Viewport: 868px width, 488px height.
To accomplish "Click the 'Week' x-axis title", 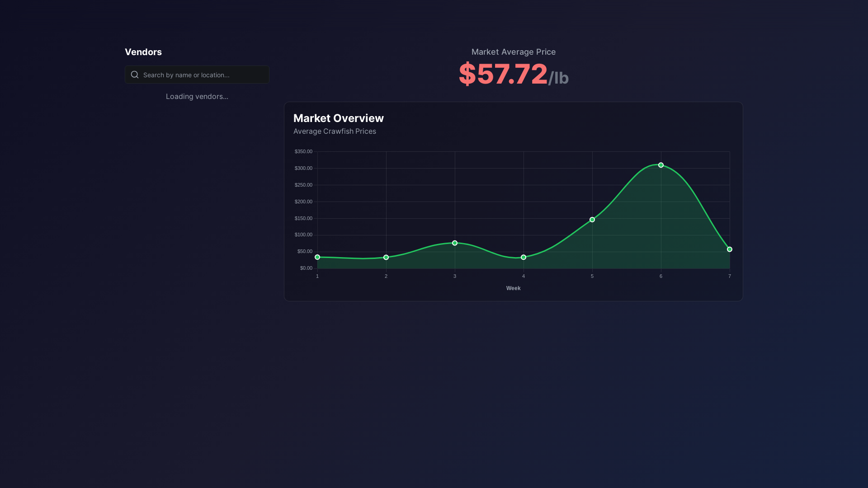I will click(x=513, y=288).
